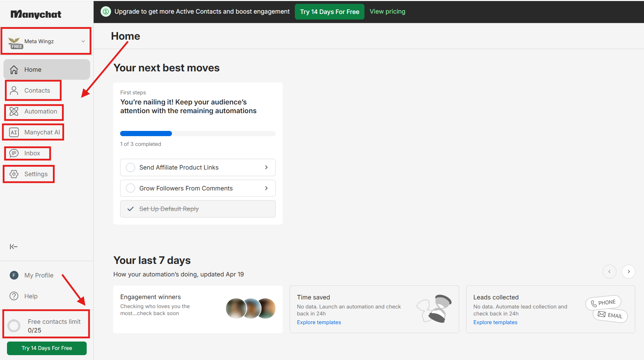Click the free contacts limit progress ring
This screenshot has width=644, height=360.
coord(14,326)
